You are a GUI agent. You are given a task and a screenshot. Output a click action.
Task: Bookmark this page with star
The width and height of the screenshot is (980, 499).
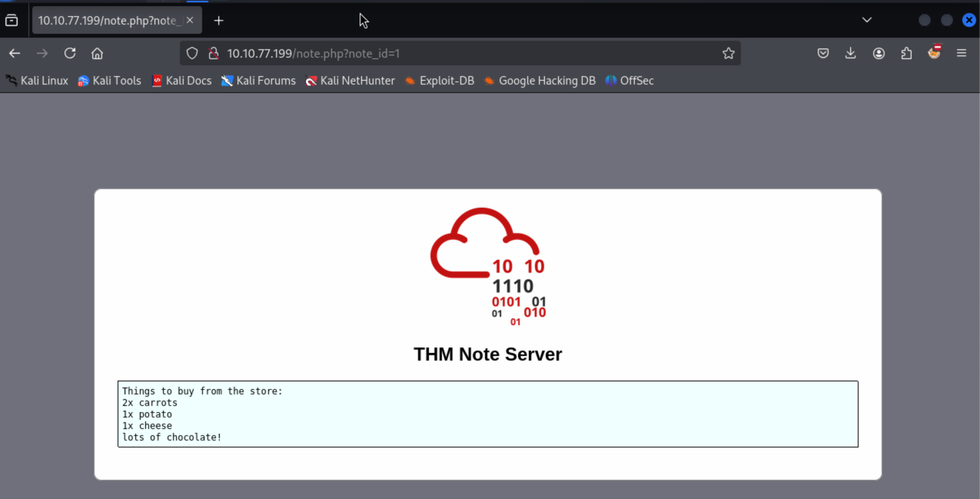click(x=728, y=53)
